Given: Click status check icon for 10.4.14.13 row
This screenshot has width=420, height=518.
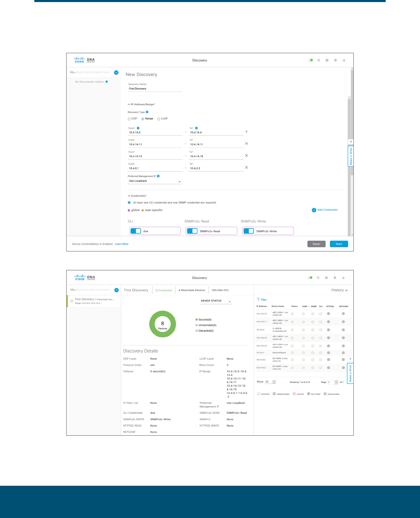Looking at the screenshot, I should pyautogui.click(x=292, y=314).
